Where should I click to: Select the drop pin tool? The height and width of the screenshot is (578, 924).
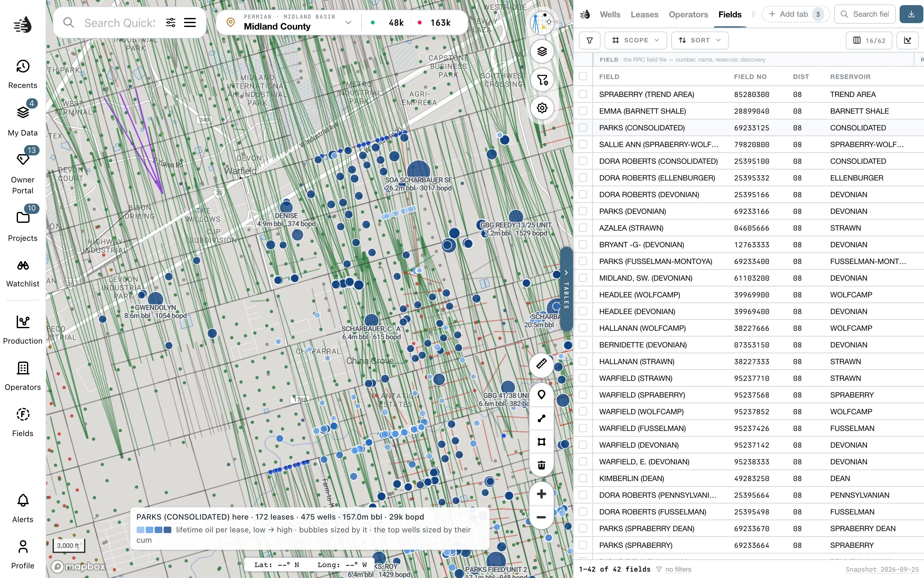coord(542,395)
